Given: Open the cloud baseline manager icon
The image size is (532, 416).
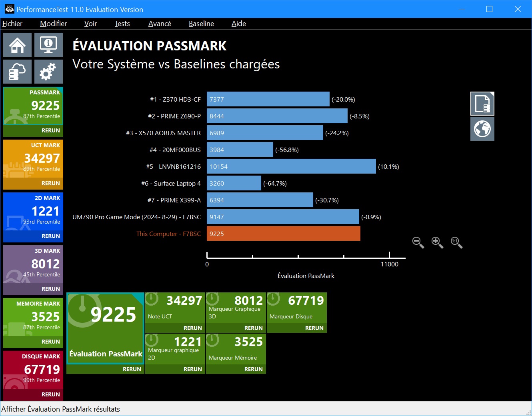Looking at the screenshot, I should click(17, 72).
